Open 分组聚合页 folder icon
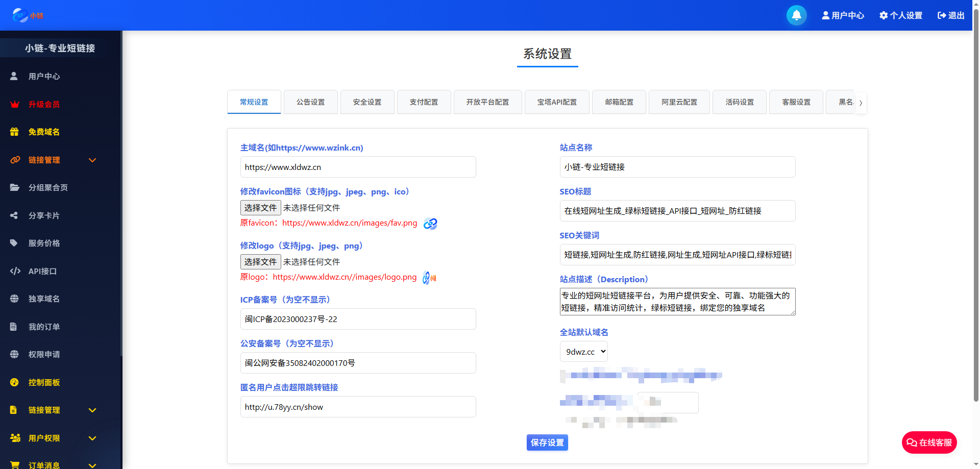Viewport: 980px width, 469px height. coord(14,187)
